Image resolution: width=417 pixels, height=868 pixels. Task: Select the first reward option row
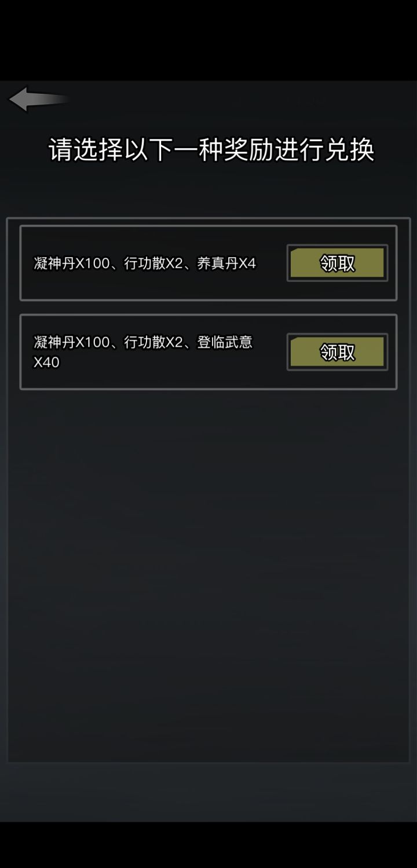209,263
